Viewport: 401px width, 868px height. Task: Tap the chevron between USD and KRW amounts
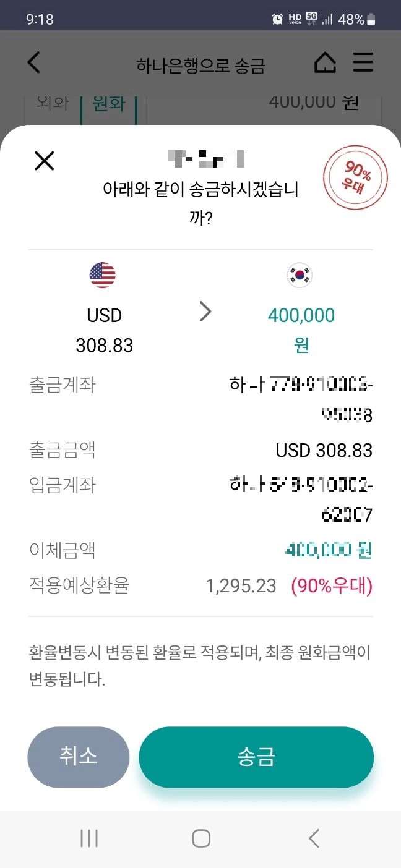coord(205,312)
